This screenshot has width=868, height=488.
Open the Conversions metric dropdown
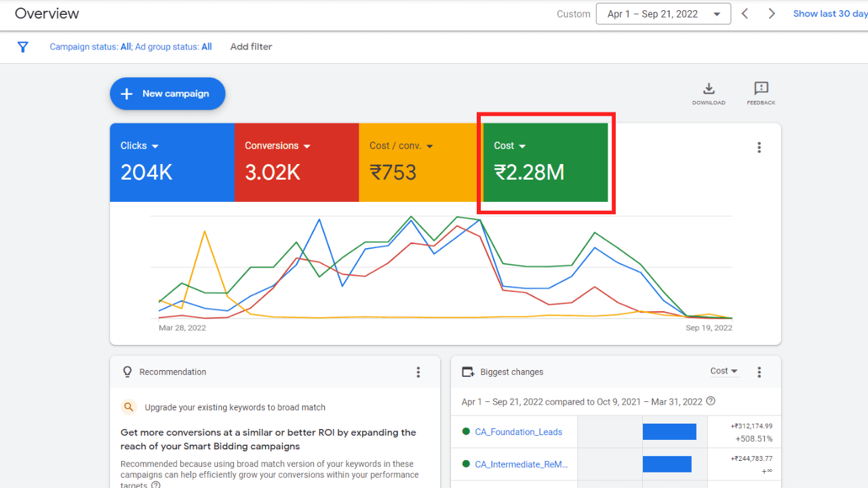click(277, 146)
